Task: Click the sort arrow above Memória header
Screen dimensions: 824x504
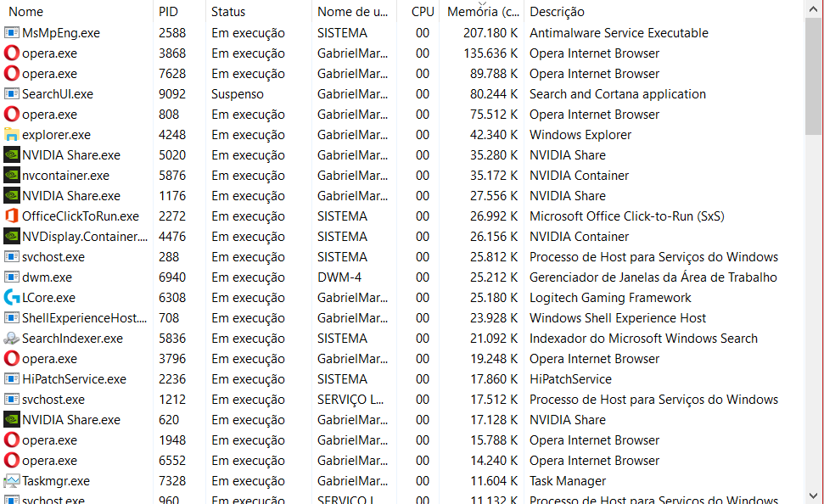Action: pyautogui.click(x=481, y=3)
